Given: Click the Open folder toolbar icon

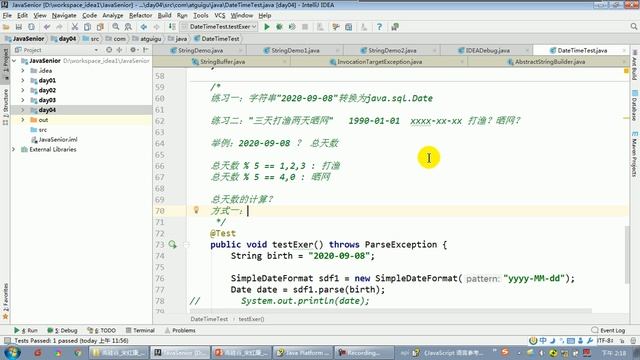Looking at the screenshot, I should (6, 27).
